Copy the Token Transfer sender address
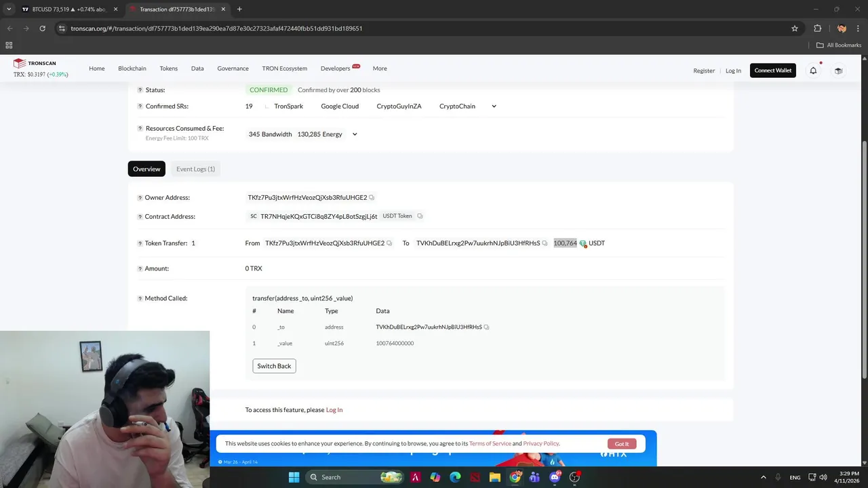868x488 pixels. point(389,243)
